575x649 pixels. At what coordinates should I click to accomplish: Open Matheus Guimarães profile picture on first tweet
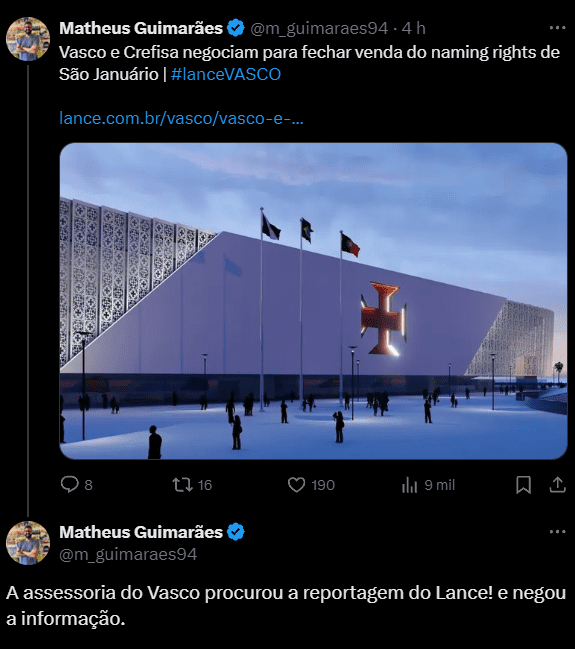(28, 39)
